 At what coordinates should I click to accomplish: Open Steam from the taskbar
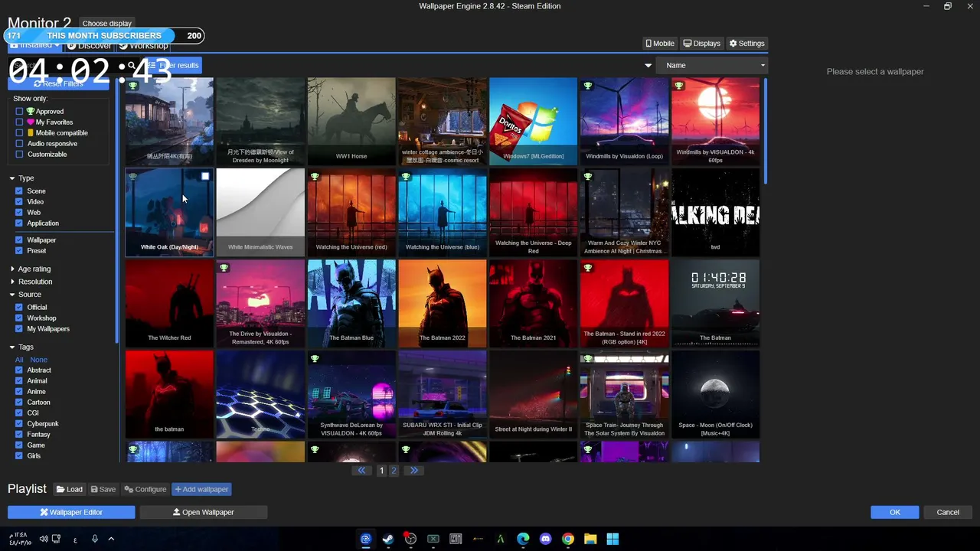[388, 539]
